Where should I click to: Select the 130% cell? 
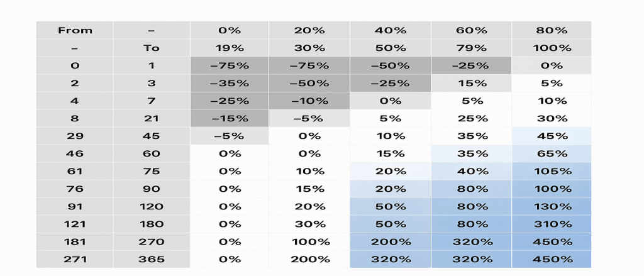pos(552,206)
